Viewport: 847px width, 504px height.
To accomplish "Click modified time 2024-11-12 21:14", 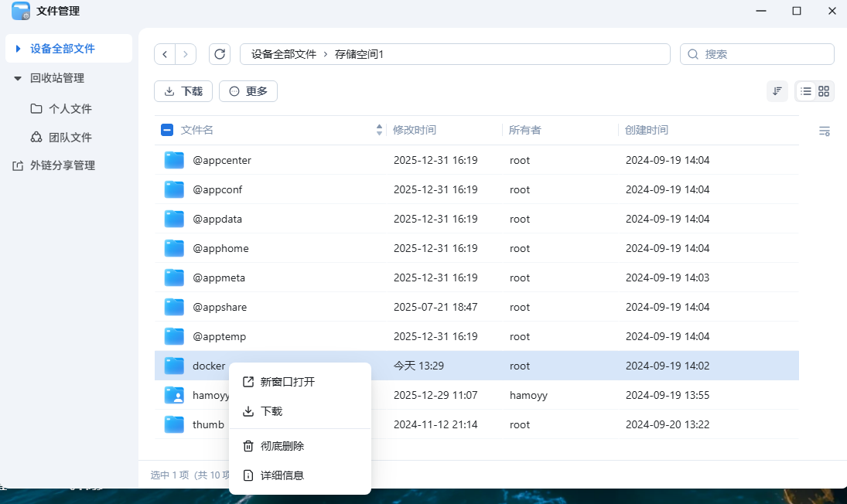I will point(435,424).
